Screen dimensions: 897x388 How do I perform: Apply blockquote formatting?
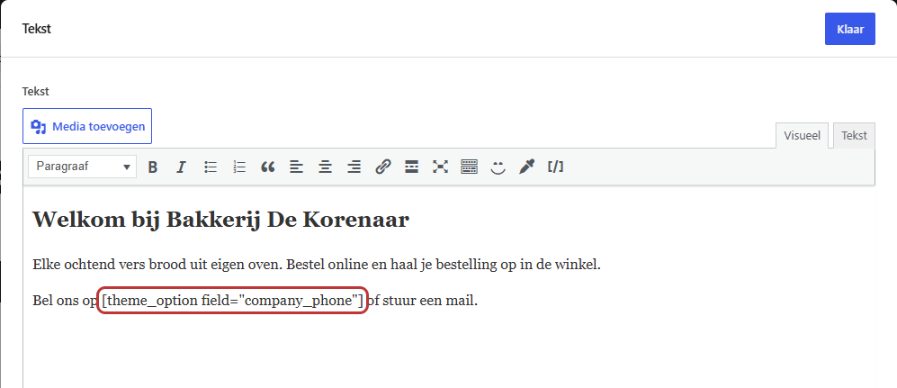pyautogui.click(x=268, y=167)
